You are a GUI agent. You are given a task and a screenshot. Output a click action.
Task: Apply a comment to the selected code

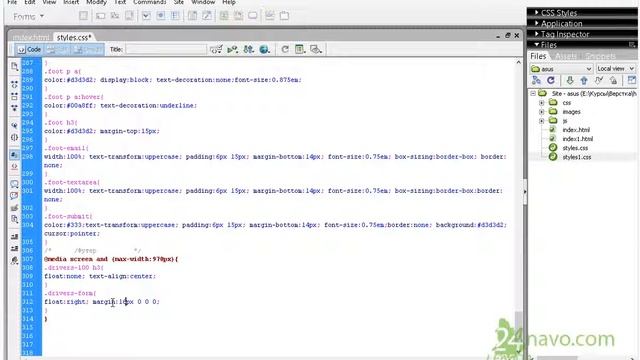(14, 184)
